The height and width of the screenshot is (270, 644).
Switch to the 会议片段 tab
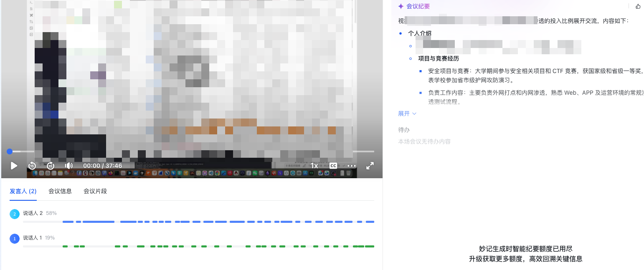pyautogui.click(x=95, y=191)
